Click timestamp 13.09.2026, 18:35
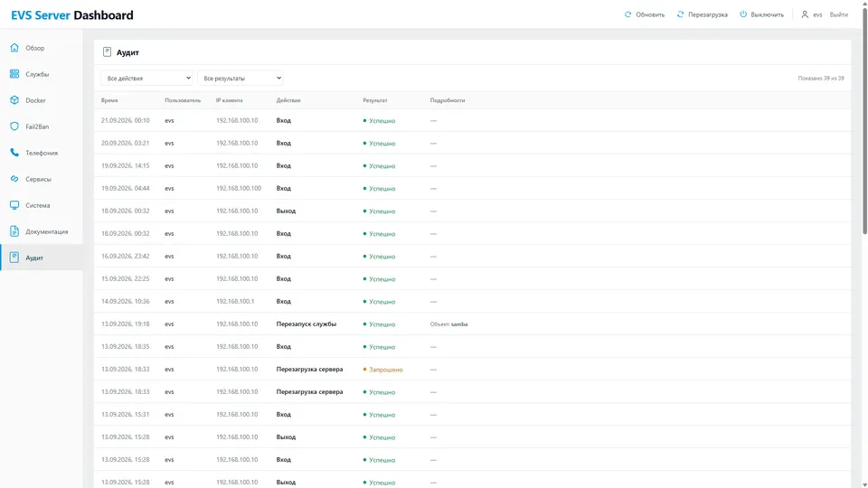This screenshot has width=868, height=488. click(x=125, y=346)
